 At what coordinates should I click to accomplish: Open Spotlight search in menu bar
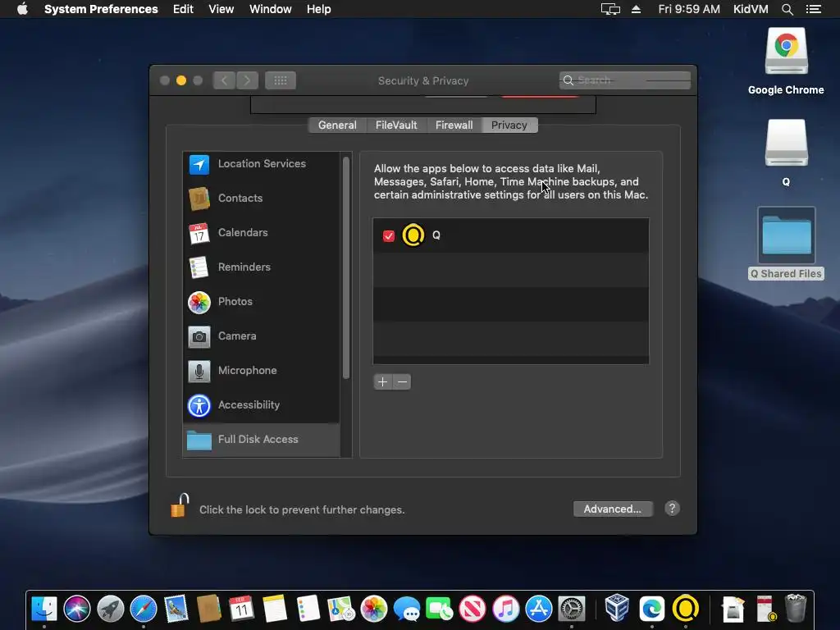pyautogui.click(x=787, y=9)
